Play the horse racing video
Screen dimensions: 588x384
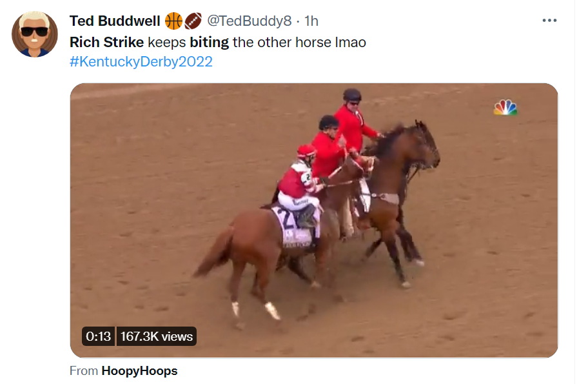(x=314, y=220)
